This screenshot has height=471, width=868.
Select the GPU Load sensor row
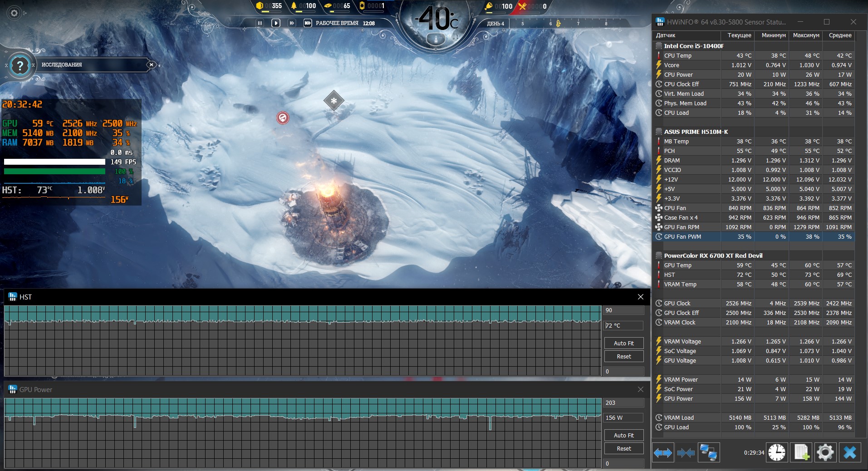pyautogui.click(x=754, y=427)
